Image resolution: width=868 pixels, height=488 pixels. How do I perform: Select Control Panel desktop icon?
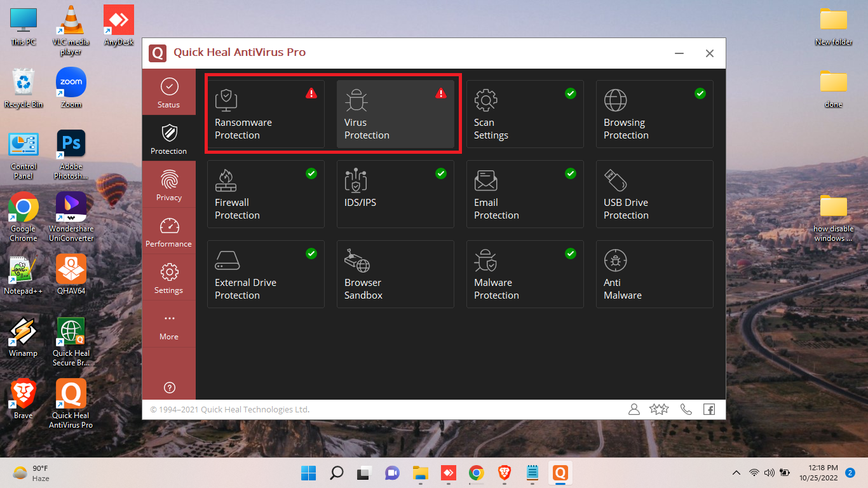[x=24, y=156]
